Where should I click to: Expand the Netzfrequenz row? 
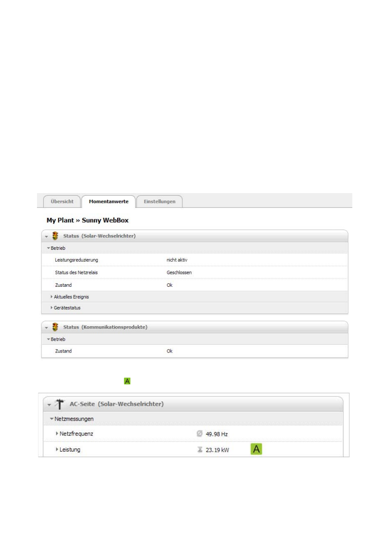coord(57,433)
